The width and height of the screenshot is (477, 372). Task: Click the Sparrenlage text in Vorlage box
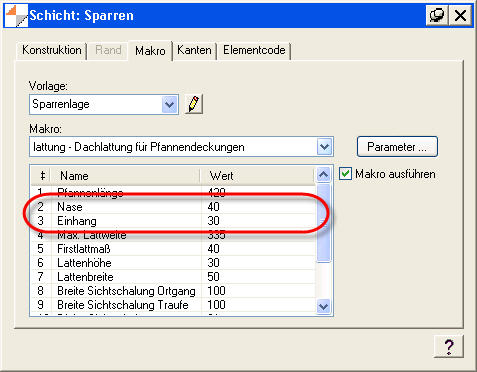point(61,104)
